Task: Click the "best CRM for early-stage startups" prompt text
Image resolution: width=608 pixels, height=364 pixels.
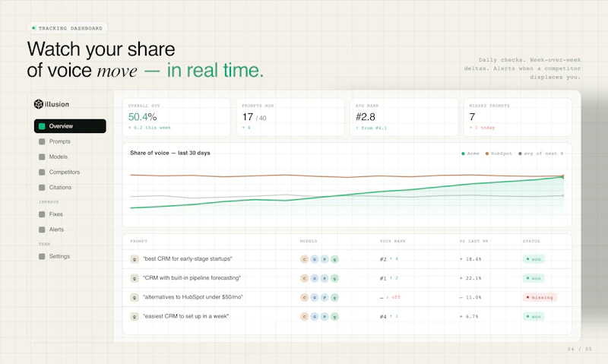Action: [x=187, y=259]
